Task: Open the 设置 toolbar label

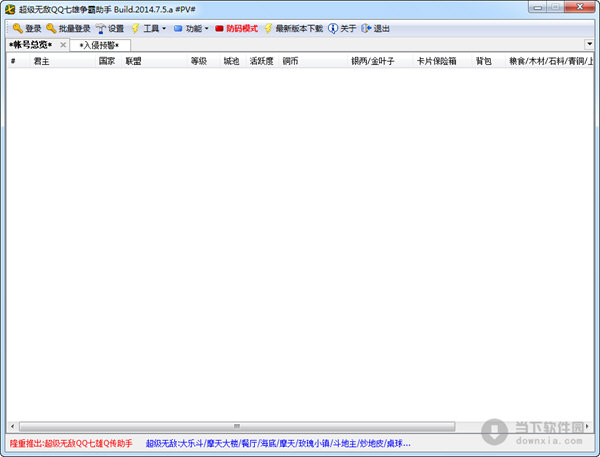Action: click(x=116, y=29)
